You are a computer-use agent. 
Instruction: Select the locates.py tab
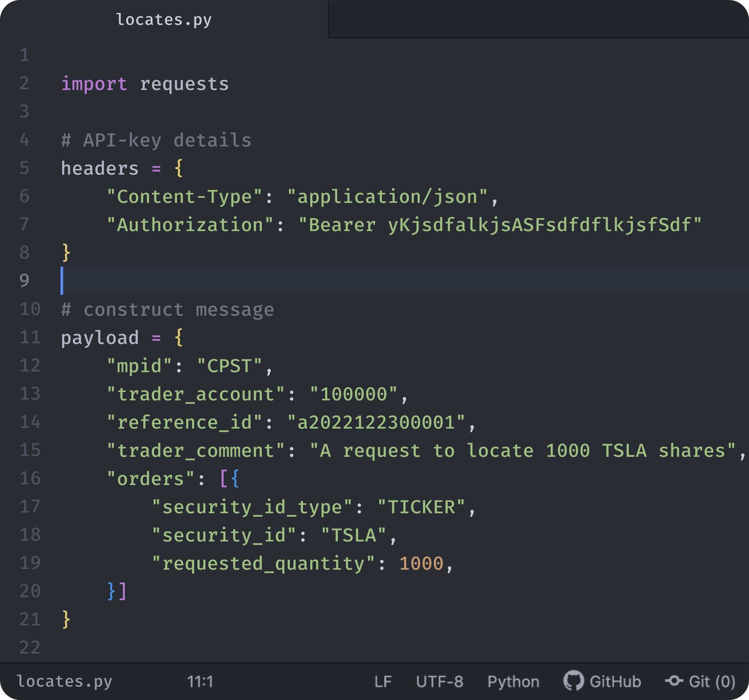point(164,19)
